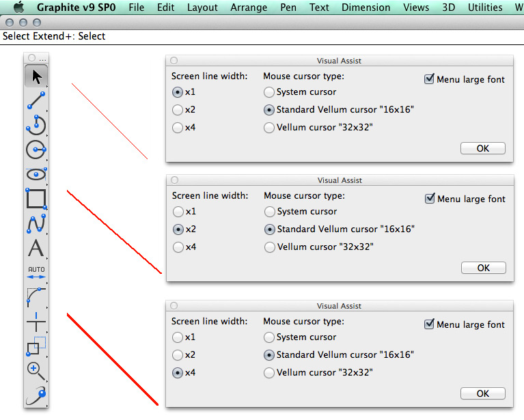524x420 pixels.
Task: Select the arrow Selection tool
Action: tap(36, 76)
